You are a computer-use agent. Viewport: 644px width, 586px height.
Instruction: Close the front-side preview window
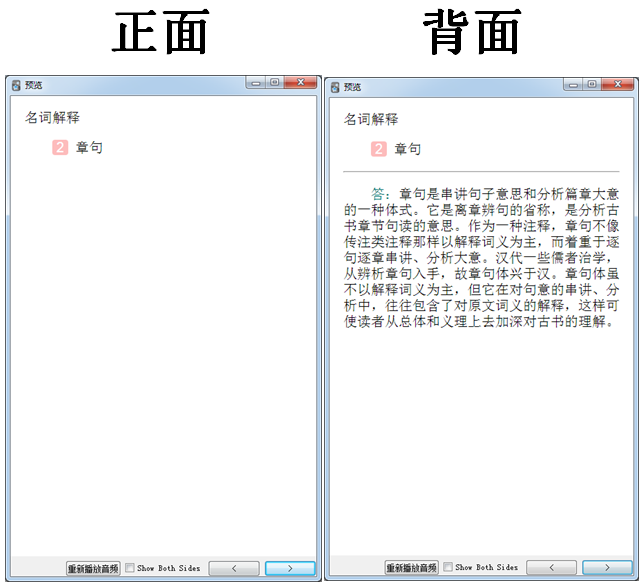coord(301,83)
